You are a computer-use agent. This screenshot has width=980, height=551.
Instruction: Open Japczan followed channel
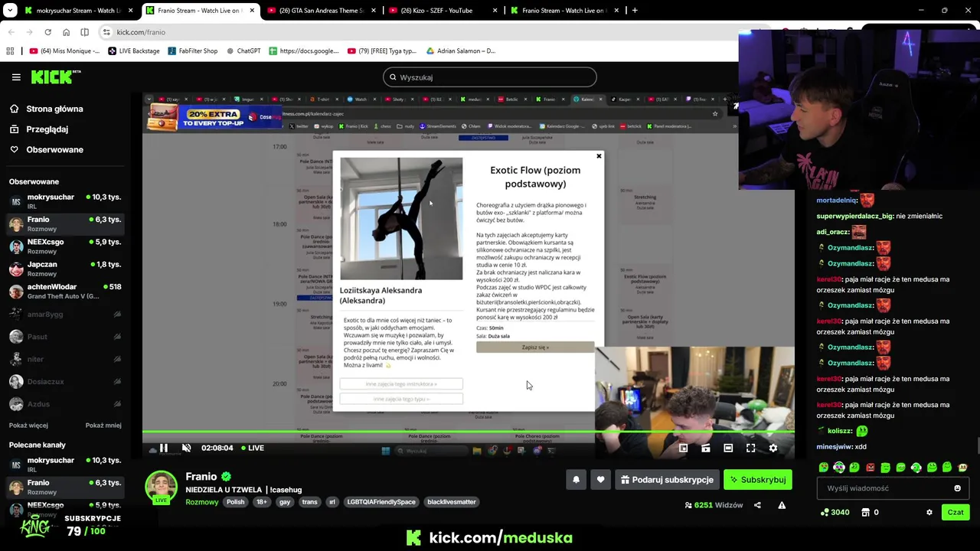[x=65, y=269]
